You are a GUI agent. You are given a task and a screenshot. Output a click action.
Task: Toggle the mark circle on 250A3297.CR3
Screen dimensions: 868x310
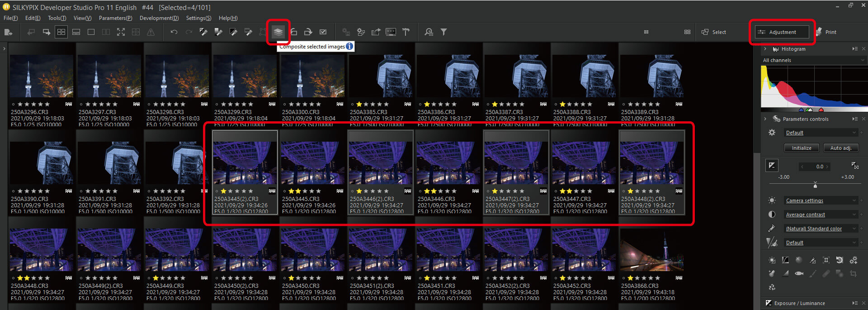coord(81,104)
